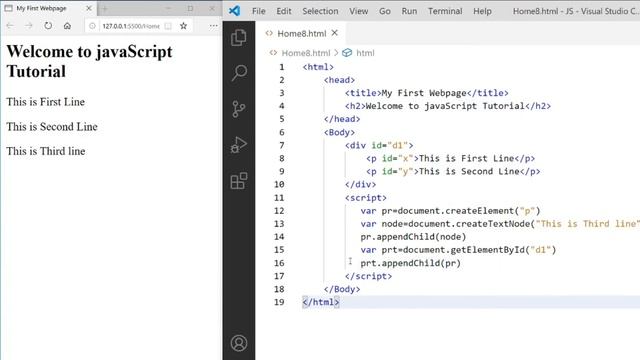Click "This is Second Line" on webpage
The width and height of the screenshot is (640, 360).
click(x=52, y=127)
